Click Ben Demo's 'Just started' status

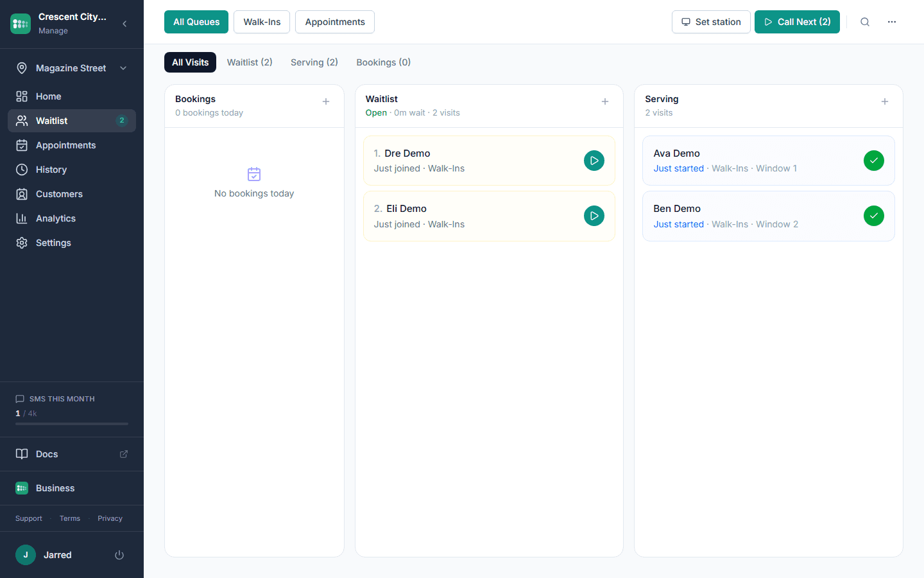point(679,224)
